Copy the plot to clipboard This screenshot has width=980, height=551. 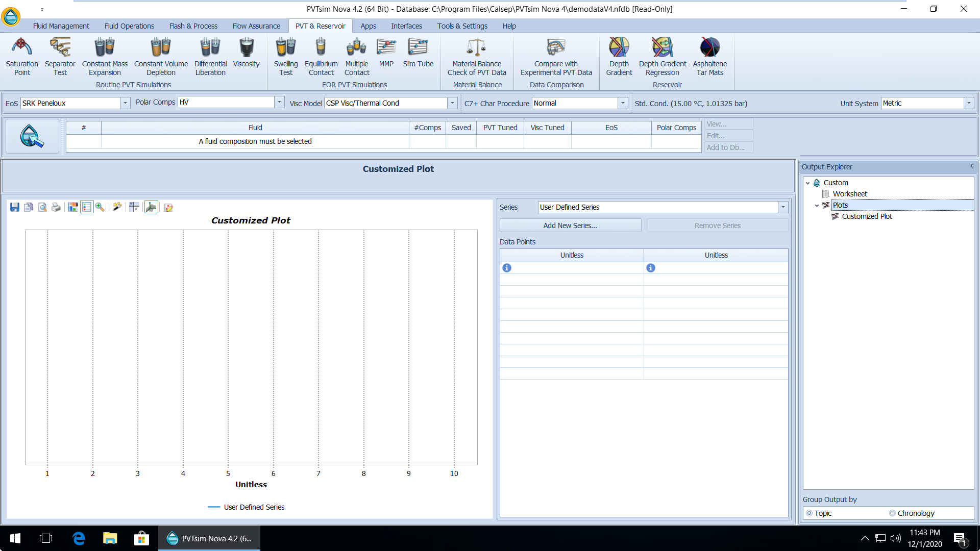[x=29, y=207]
